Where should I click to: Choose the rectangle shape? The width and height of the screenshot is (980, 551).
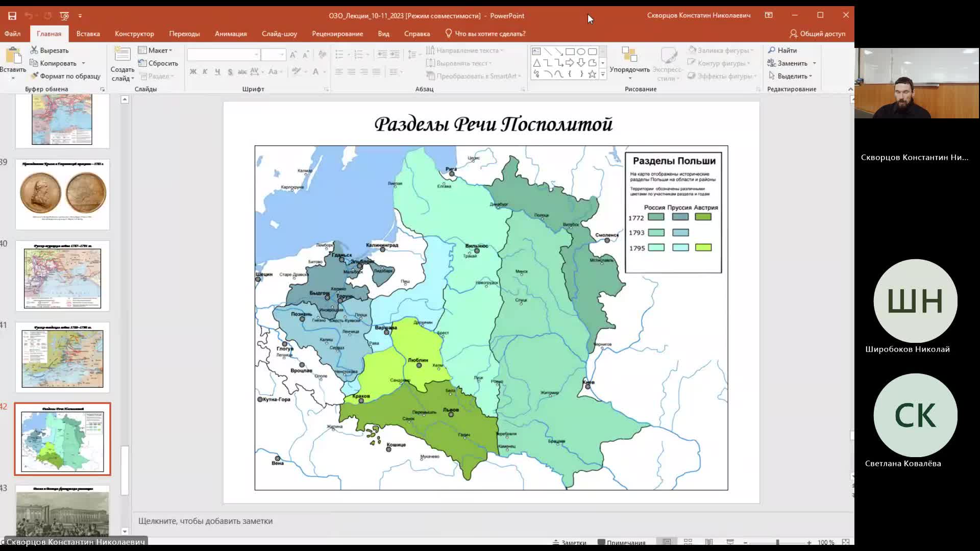[x=570, y=52]
